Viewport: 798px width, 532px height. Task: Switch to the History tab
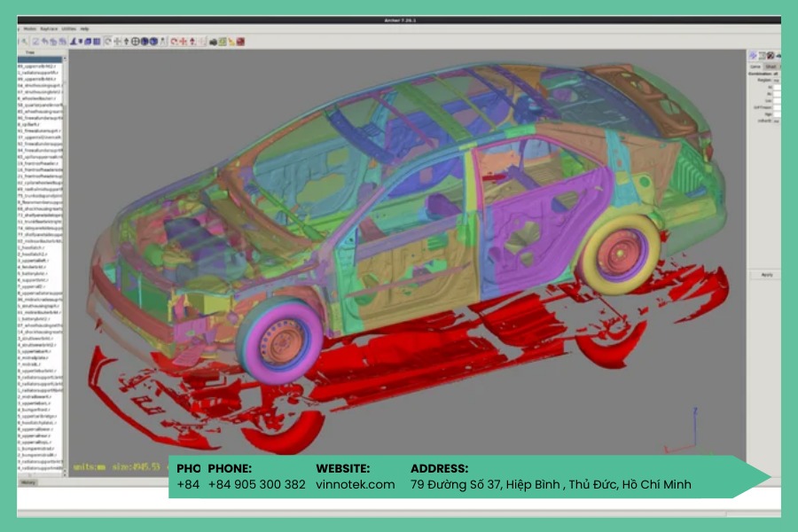pyautogui.click(x=28, y=482)
